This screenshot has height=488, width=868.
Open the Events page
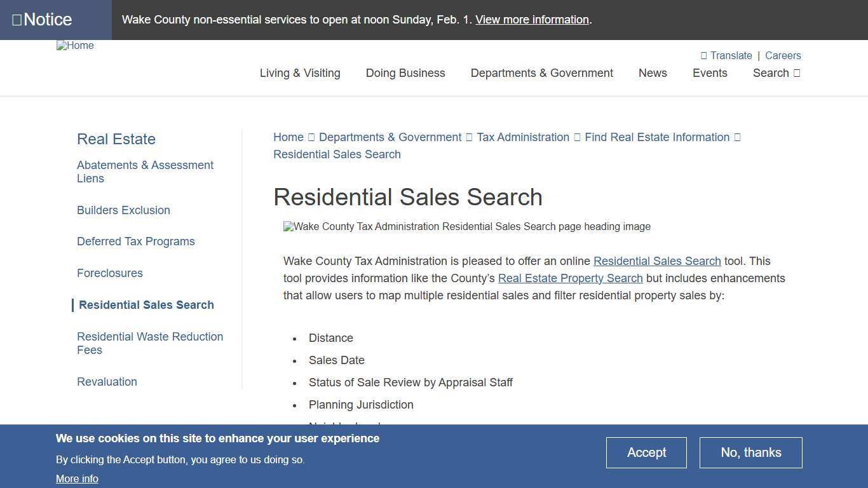point(710,72)
